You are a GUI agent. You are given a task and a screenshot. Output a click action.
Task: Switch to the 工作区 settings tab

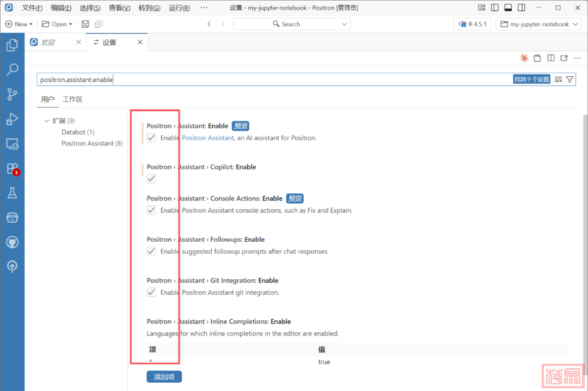tap(72, 99)
